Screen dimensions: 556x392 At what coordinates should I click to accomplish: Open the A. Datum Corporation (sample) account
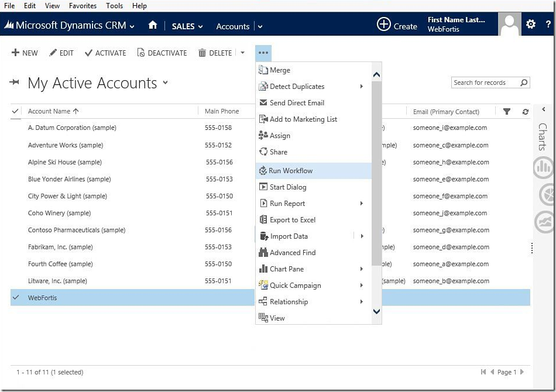pos(72,128)
